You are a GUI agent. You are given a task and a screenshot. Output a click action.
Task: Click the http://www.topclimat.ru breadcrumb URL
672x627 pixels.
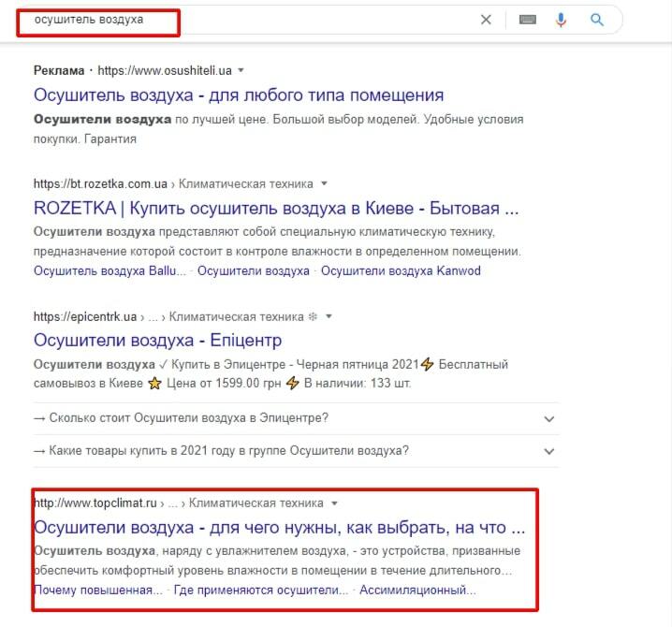click(x=95, y=503)
